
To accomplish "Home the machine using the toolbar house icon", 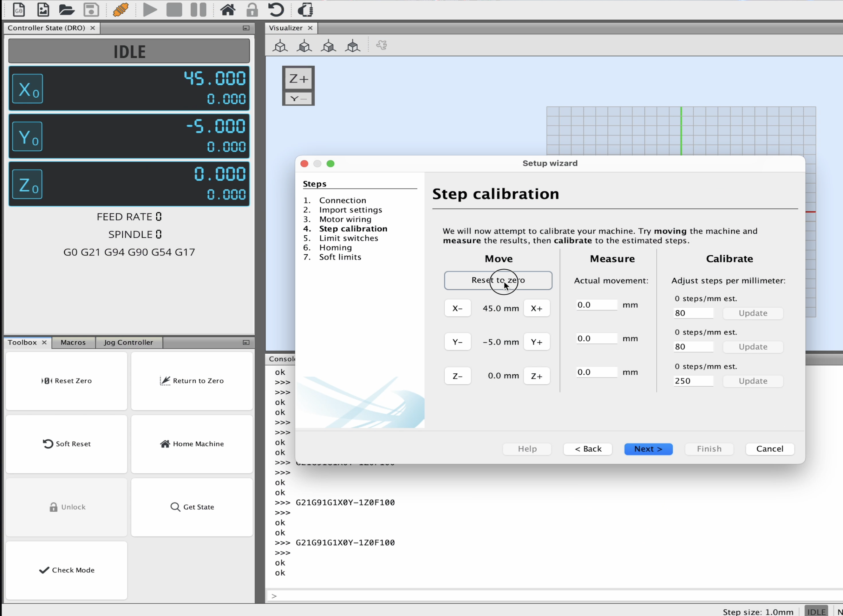I will point(228,10).
